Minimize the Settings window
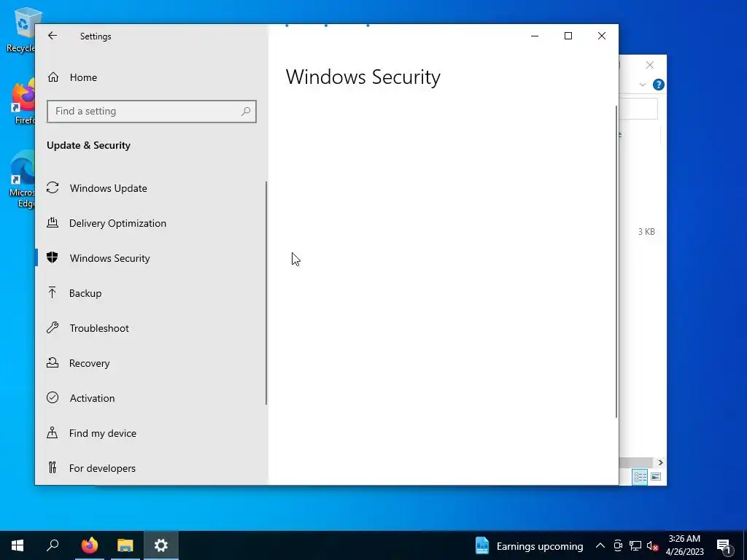 click(x=535, y=36)
